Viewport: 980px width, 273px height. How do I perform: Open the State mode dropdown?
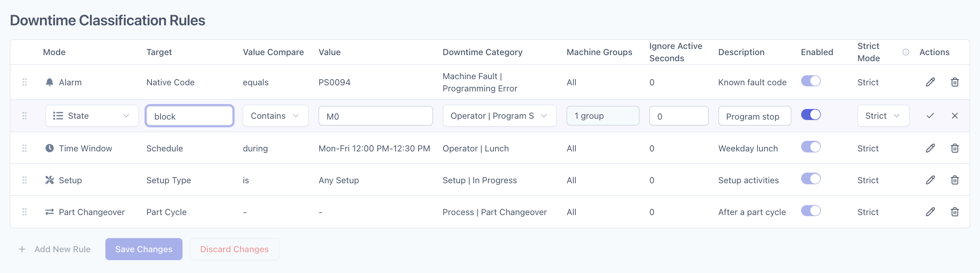click(92, 116)
